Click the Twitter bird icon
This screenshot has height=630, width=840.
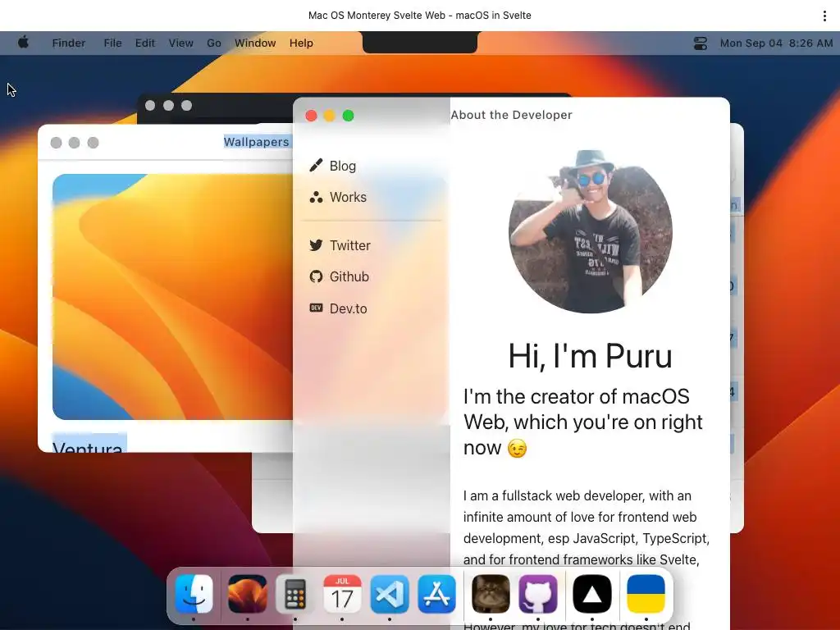316,245
